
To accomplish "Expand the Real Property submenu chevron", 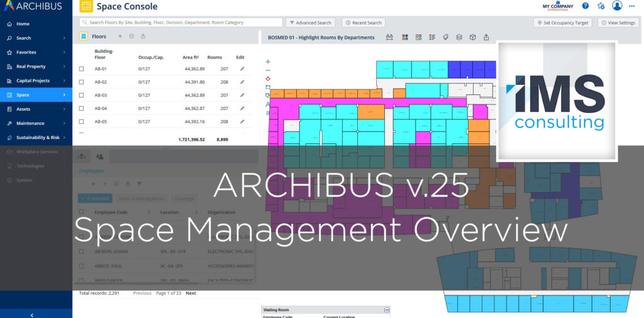I will (64, 67).
